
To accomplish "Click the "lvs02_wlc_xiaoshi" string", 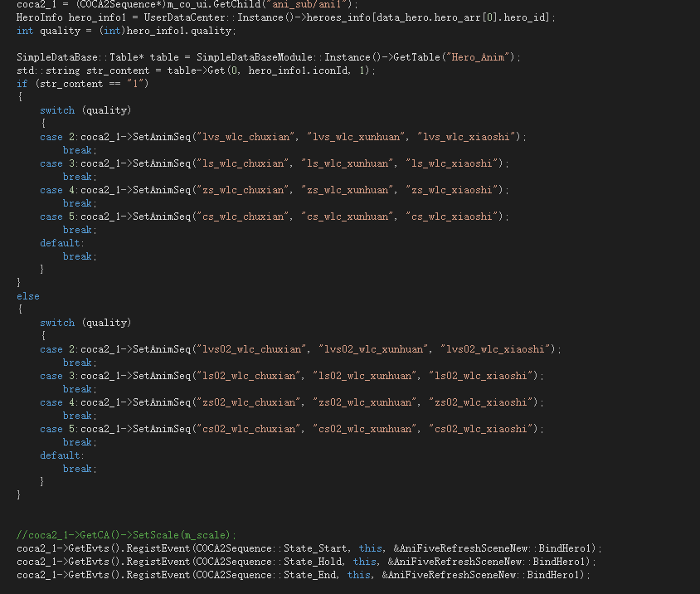I will click(x=495, y=349).
